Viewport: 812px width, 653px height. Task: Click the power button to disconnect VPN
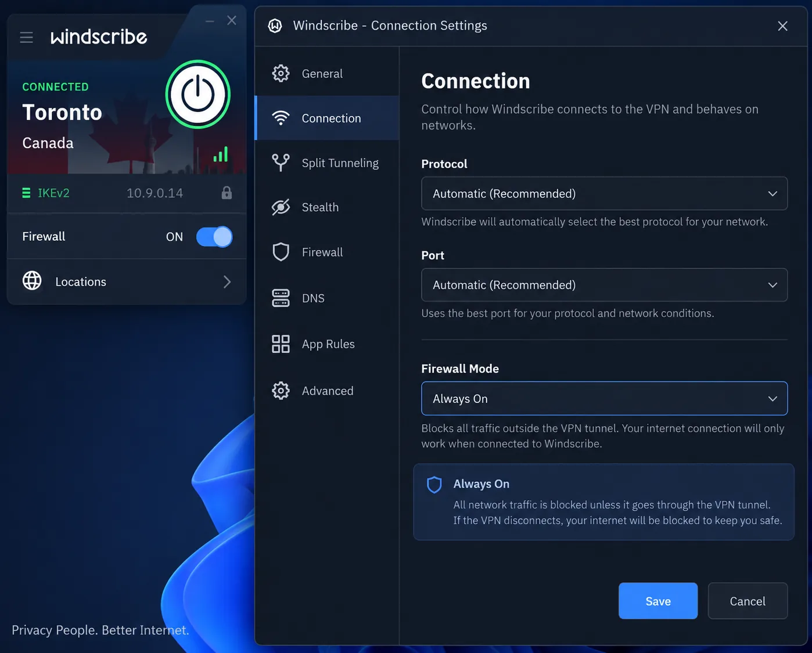click(x=198, y=94)
